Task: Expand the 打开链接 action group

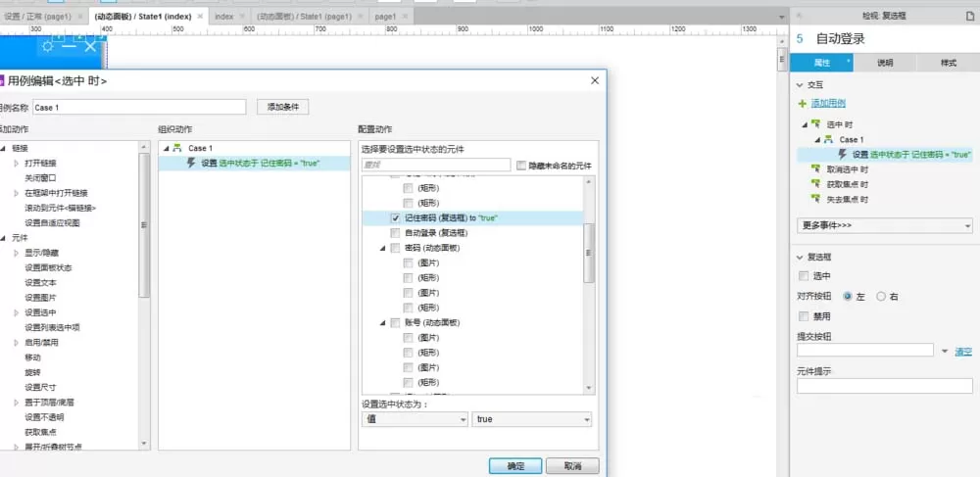Action: click(x=17, y=163)
